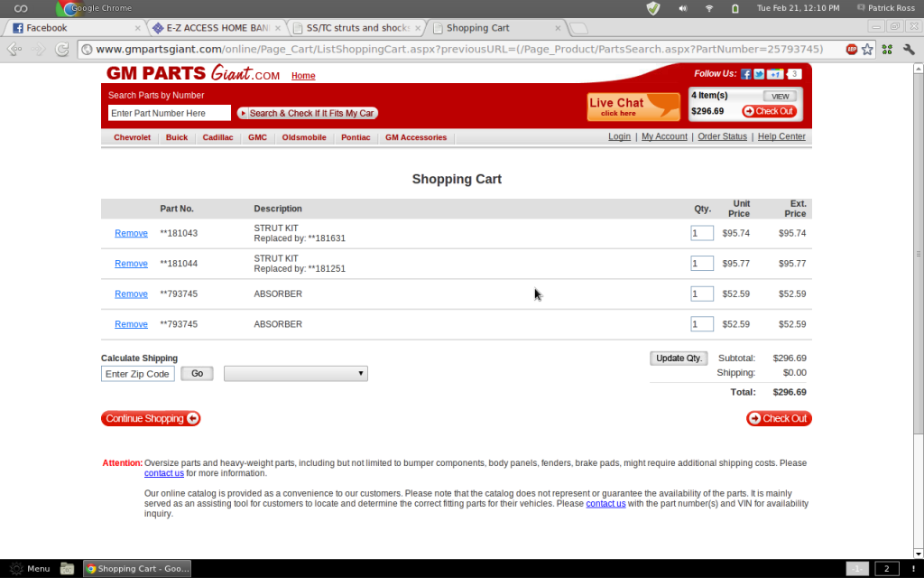Click the Home link by the logo
The image size is (924, 578).
pos(303,76)
